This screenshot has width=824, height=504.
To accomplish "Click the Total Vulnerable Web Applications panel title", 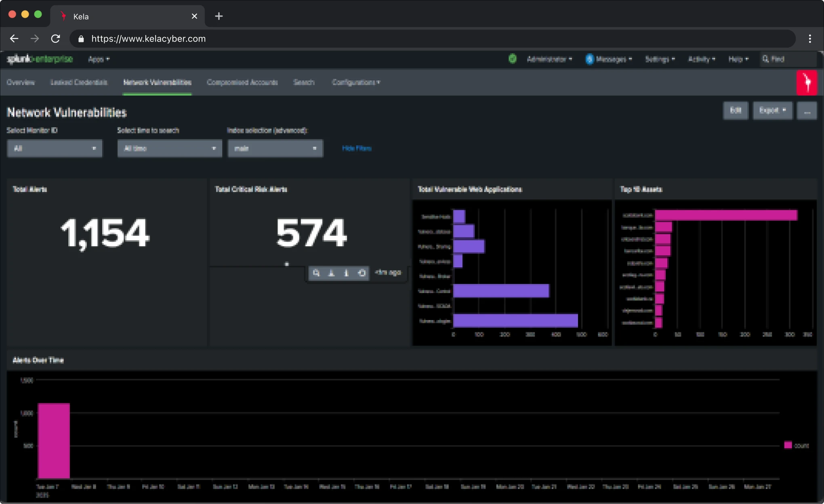I will coord(470,189).
